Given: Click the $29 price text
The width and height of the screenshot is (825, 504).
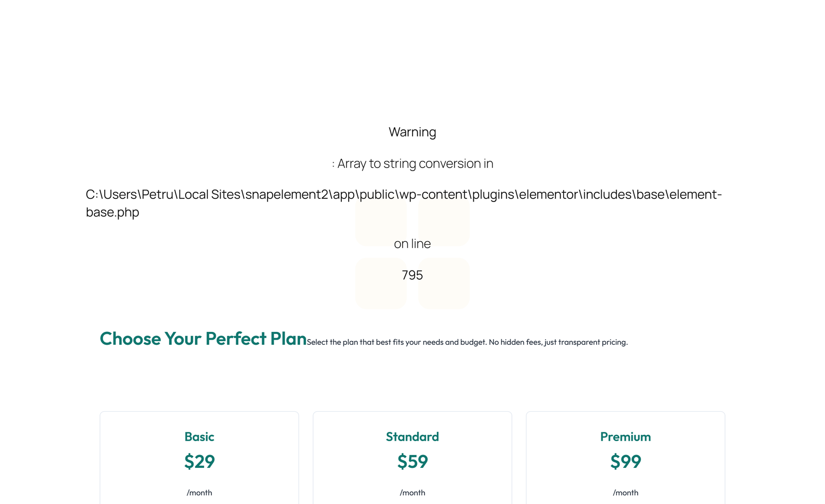Looking at the screenshot, I should coord(199,462).
